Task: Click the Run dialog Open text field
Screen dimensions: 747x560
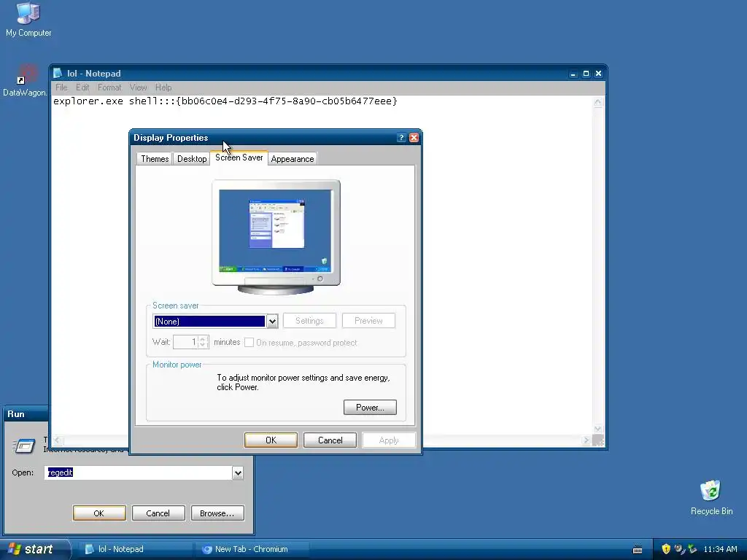Action: (138, 472)
